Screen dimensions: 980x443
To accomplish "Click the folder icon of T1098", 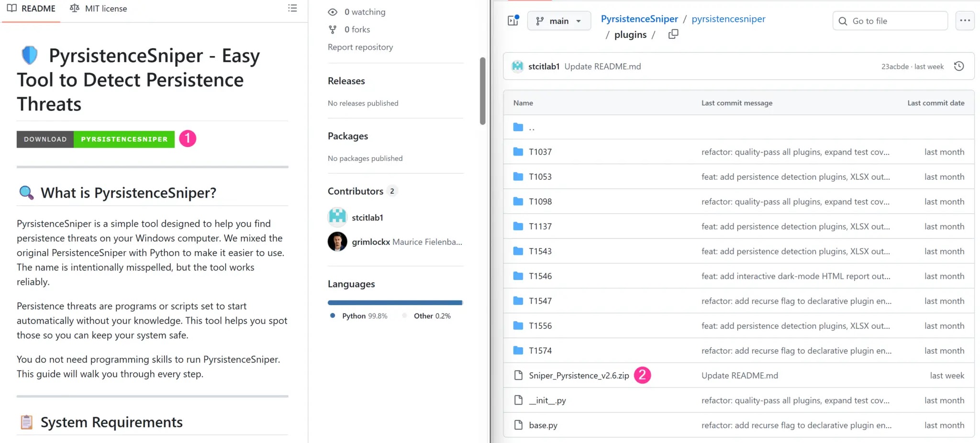I will tap(518, 201).
